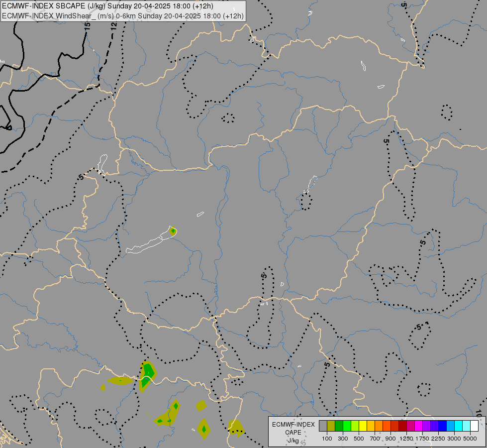Click the legend value 3000
Screen dimensions: 487x448
(454, 439)
